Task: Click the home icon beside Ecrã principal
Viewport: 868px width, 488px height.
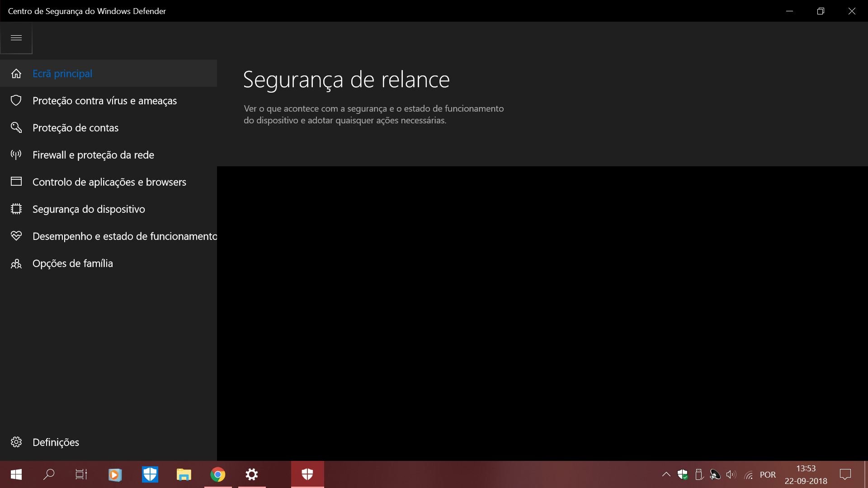Action: tap(16, 74)
